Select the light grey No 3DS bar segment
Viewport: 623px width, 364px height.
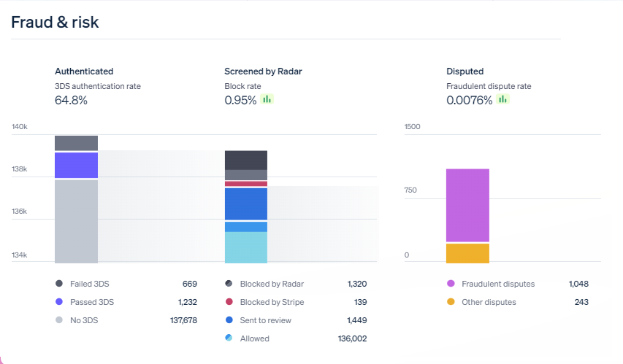76,222
